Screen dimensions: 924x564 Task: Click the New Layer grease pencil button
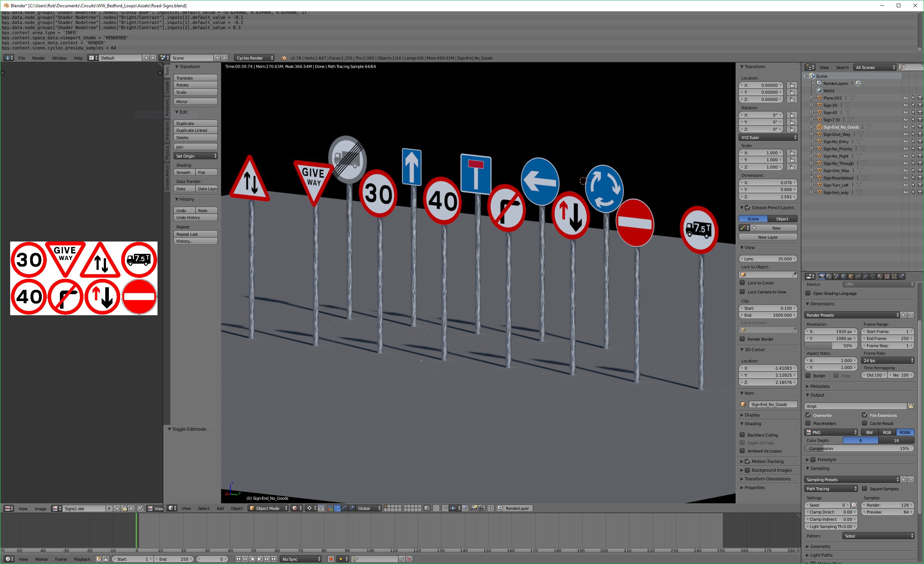[768, 237]
